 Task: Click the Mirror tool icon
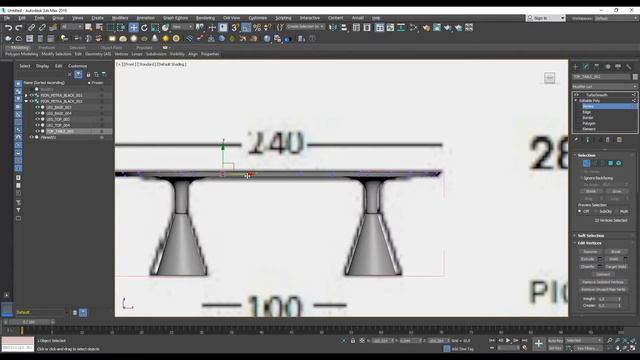(333, 28)
